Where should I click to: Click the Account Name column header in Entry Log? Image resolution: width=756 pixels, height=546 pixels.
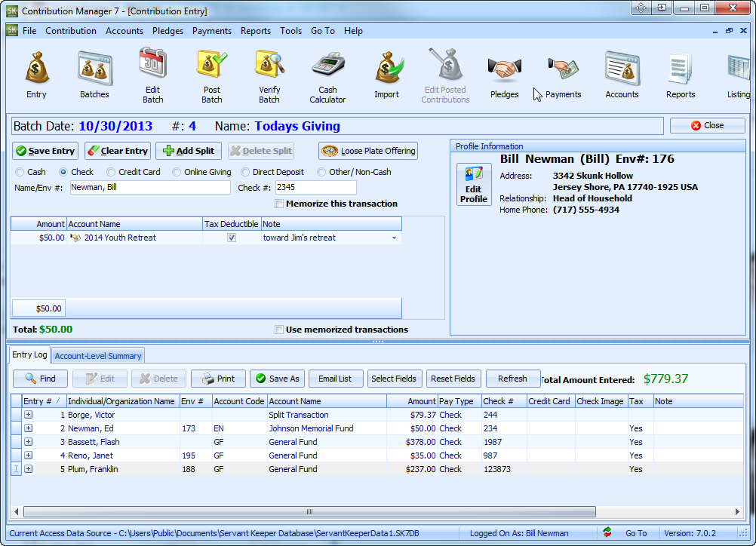(327, 401)
